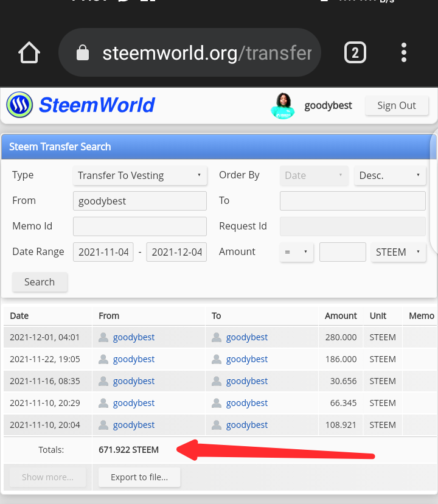Click the Amount column header
Screen dimensions: 438x504
pyautogui.click(x=341, y=316)
